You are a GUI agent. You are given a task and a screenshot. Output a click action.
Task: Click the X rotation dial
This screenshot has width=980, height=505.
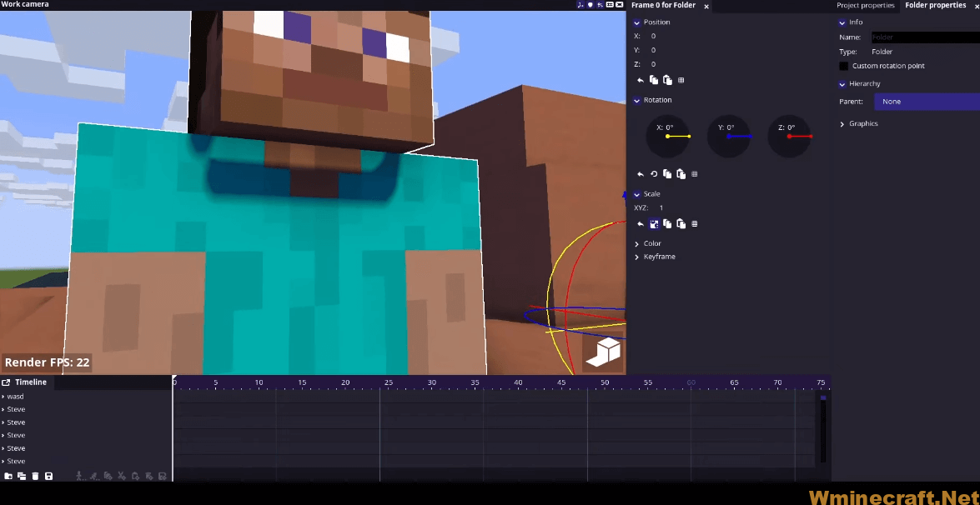tap(668, 136)
